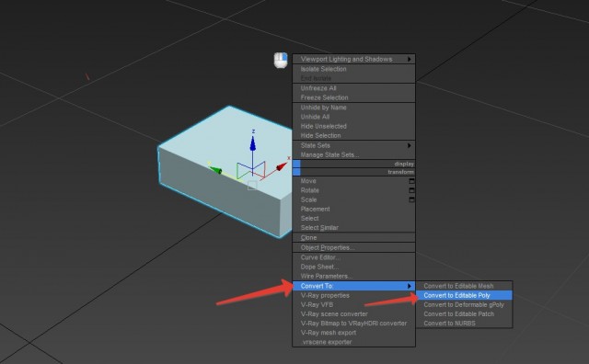Screen dimensions: 589x364
Task: Open Manage State Sets dialog entry
Action: [353, 154]
